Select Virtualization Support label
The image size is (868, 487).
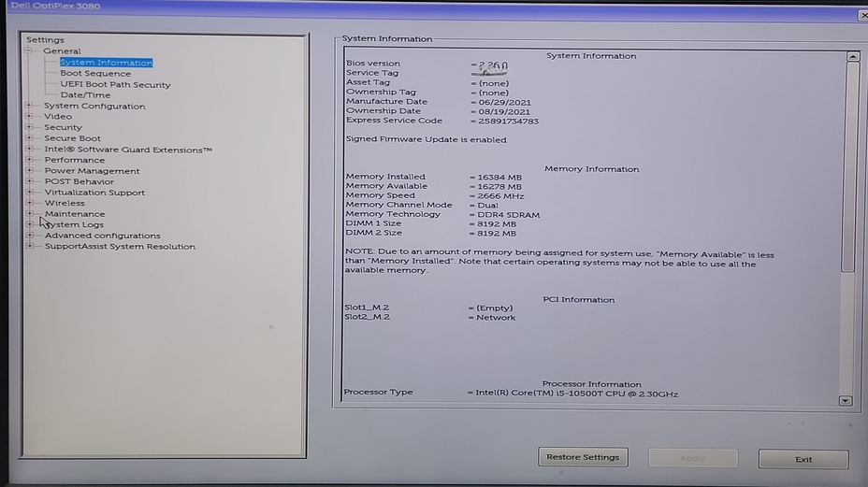coord(94,193)
